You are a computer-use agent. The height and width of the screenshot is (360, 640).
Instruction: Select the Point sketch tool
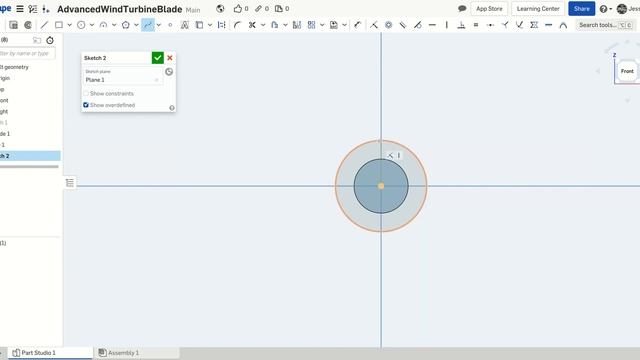pos(170,25)
